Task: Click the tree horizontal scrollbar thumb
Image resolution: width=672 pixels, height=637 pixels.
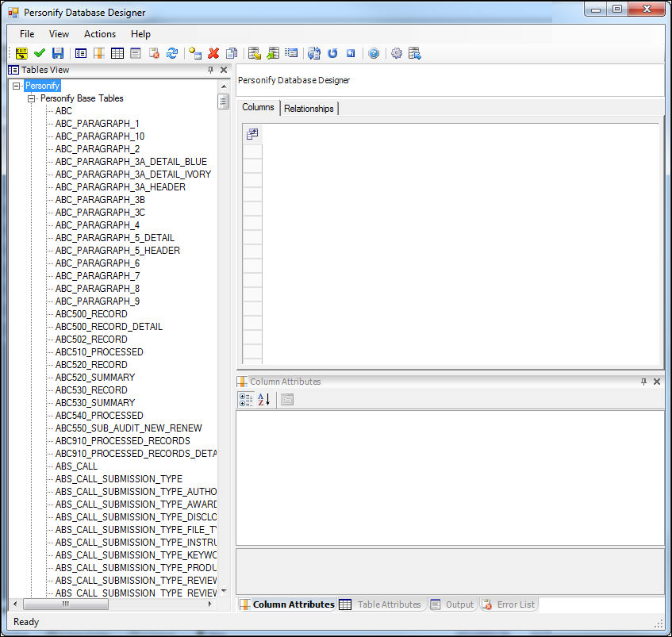Action: (66, 604)
